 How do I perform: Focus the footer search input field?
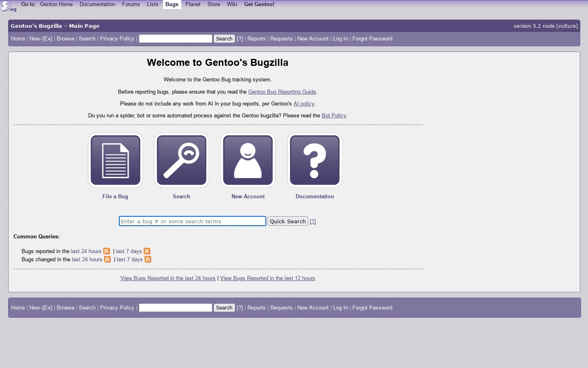point(176,308)
